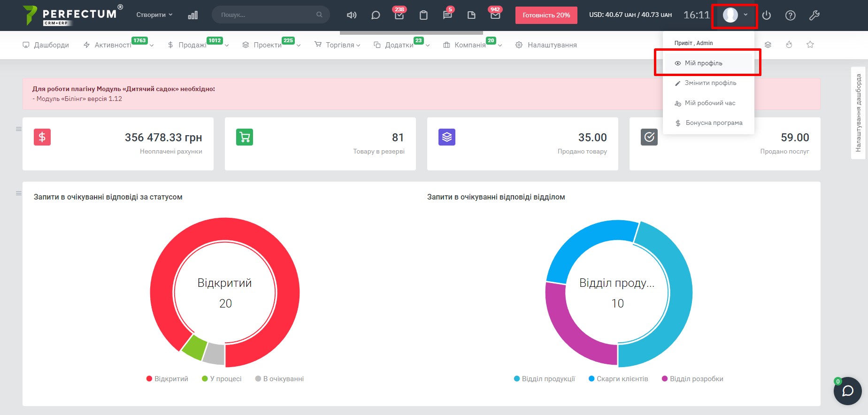Image resolution: width=868 pixels, height=415 pixels.
Task: Click the power logout icon
Action: pyautogui.click(x=767, y=15)
